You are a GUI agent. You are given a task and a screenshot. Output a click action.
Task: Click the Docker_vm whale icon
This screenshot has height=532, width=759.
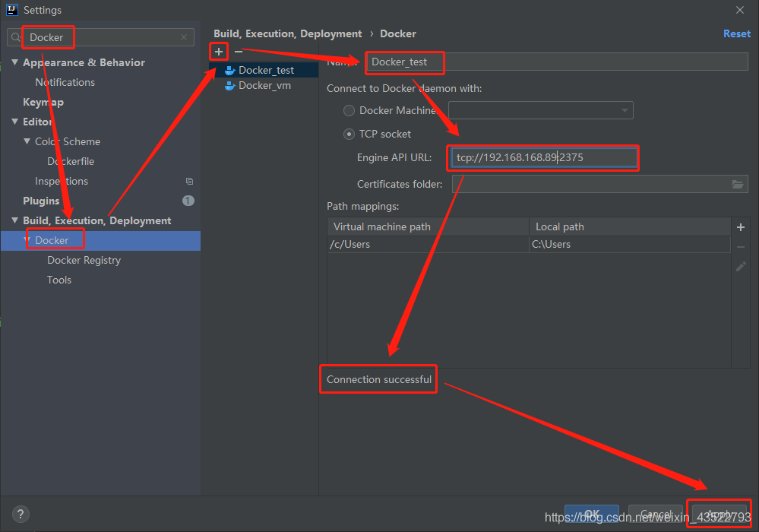pyautogui.click(x=230, y=86)
